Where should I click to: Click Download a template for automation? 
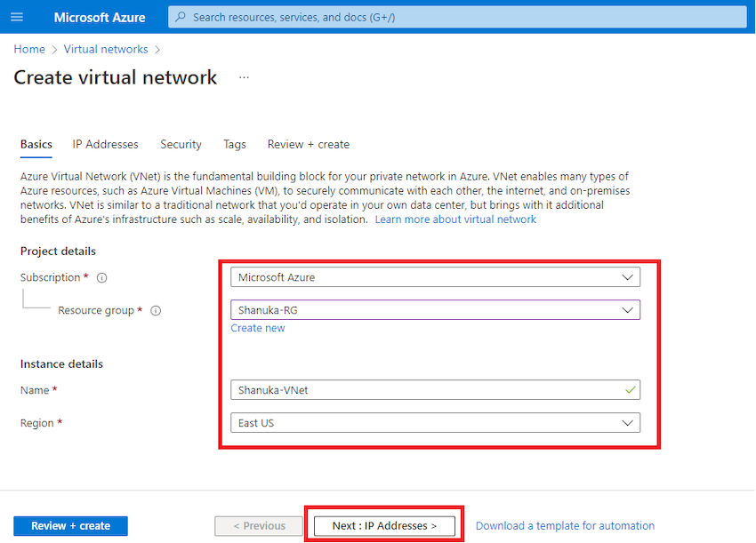[x=565, y=526]
